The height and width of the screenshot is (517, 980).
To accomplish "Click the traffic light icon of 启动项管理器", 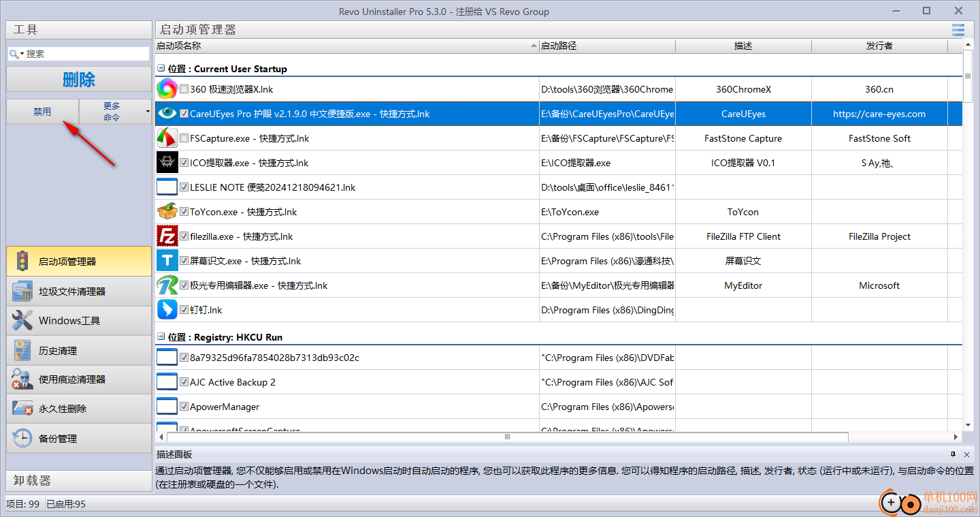I will pyautogui.click(x=22, y=262).
